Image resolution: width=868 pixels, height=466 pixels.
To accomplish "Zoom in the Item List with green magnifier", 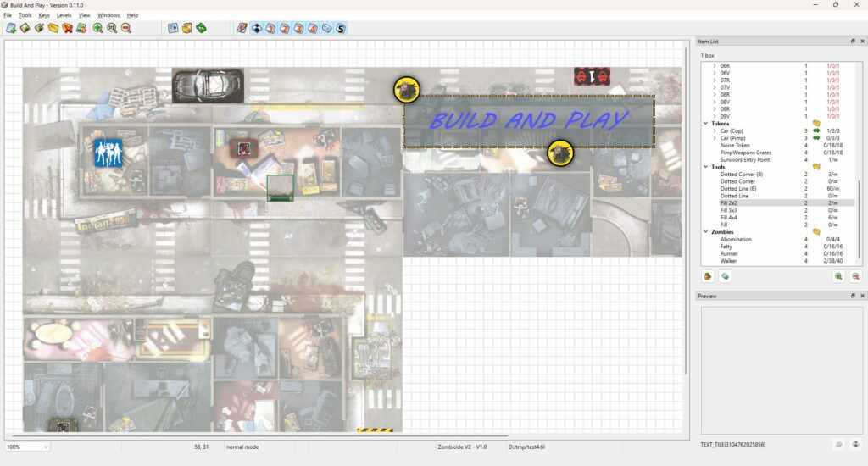I will [838, 276].
